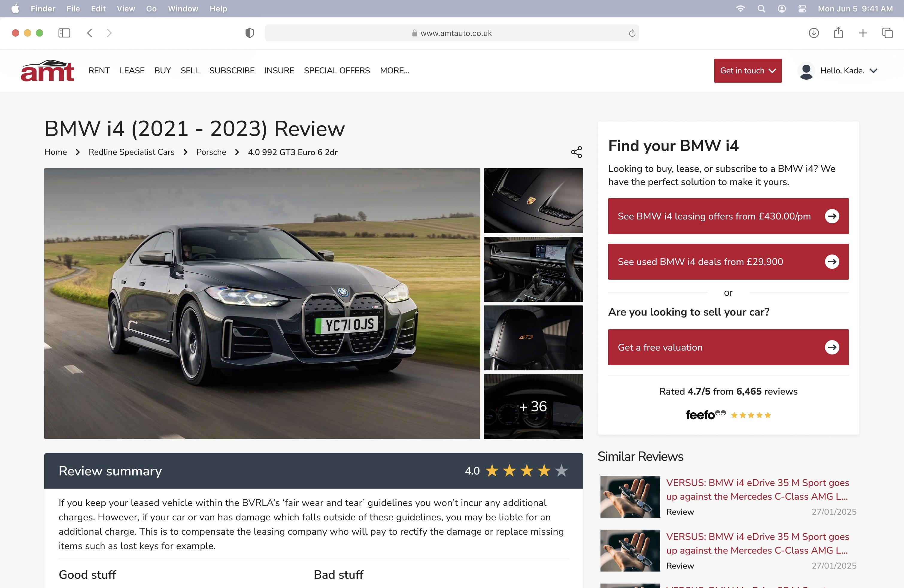Click the Home breadcrumb link
The width and height of the screenshot is (904, 588).
click(x=55, y=152)
